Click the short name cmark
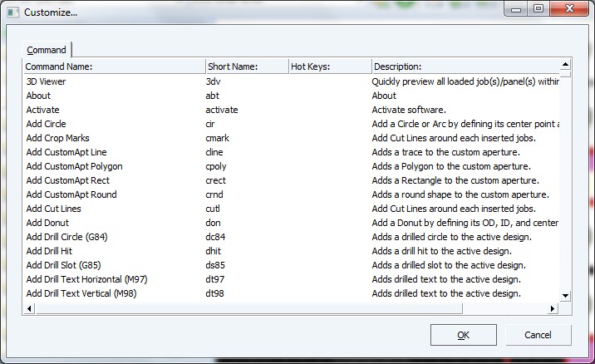Screen dimensions: 595x364 [x=217, y=138]
